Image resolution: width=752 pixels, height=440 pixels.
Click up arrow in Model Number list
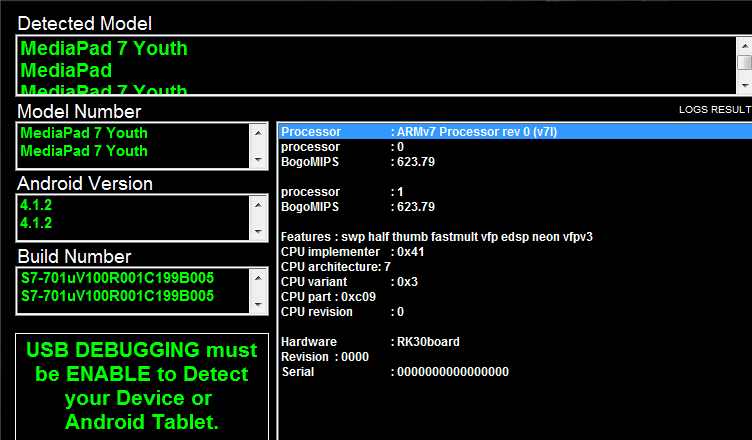(x=258, y=133)
